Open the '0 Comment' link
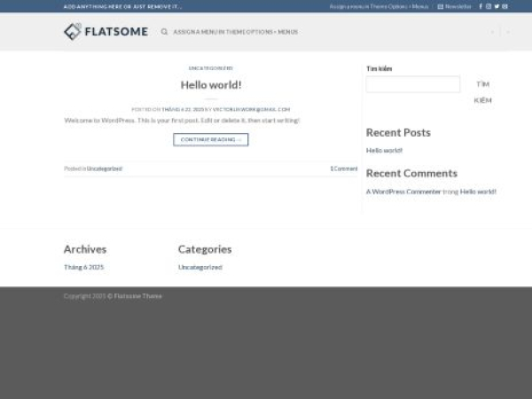Screen dimensions: 532x399 tap(344, 168)
